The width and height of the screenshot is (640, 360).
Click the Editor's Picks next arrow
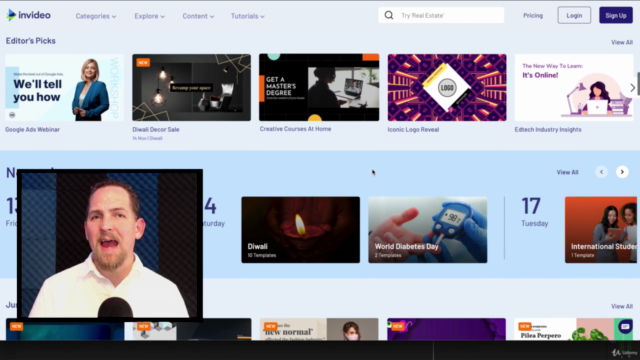click(632, 87)
